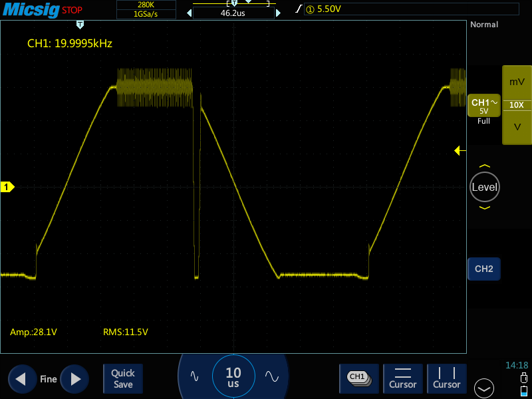This screenshot has width=532, height=399.
Task: Shift horizontal position right with arrow
Action: click(x=278, y=13)
